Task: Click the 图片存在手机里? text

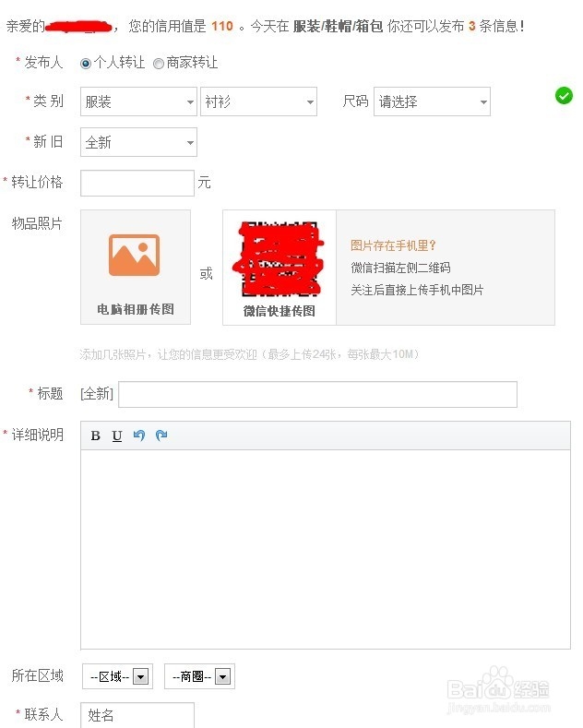Action: pyautogui.click(x=393, y=245)
